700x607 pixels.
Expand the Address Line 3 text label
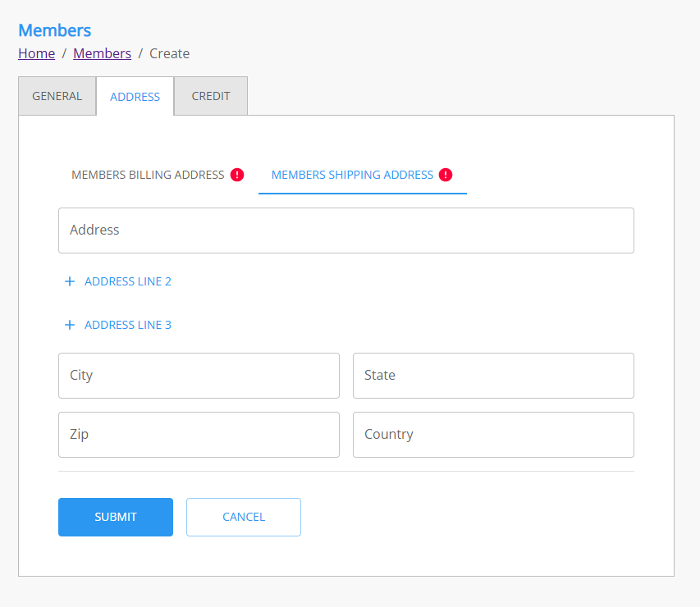128,325
